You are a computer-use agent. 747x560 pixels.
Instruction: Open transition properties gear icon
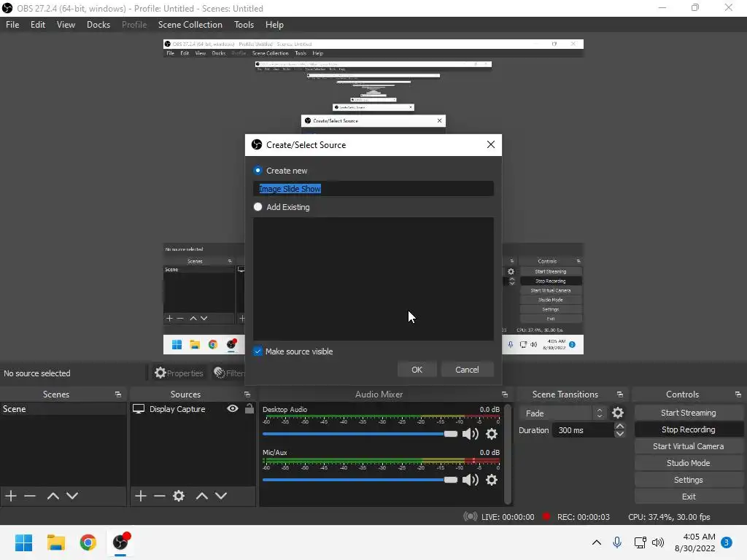pyautogui.click(x=618, y=413)
